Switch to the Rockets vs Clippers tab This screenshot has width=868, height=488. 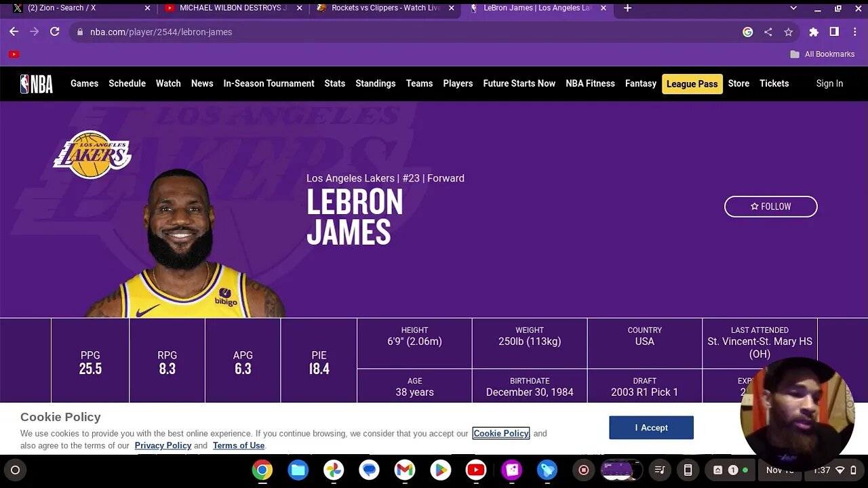click(x=385, y=8)
